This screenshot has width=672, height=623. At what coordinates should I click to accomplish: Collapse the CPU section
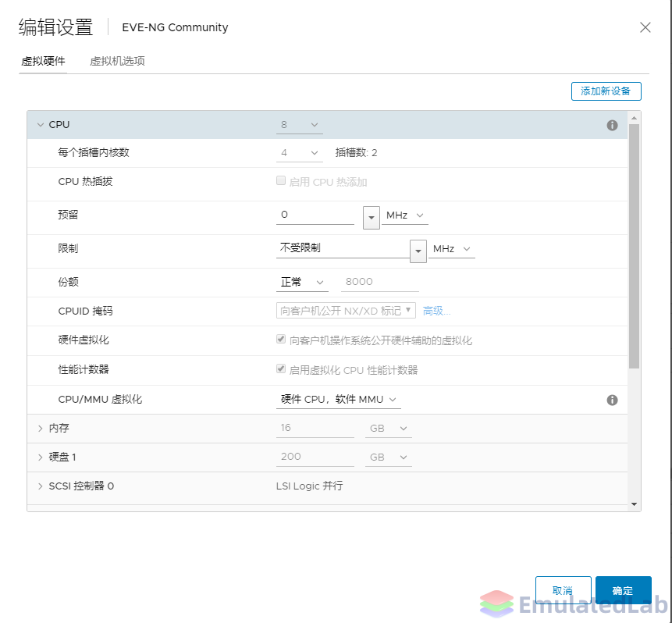pyautogui.click(x=41, y=125)
